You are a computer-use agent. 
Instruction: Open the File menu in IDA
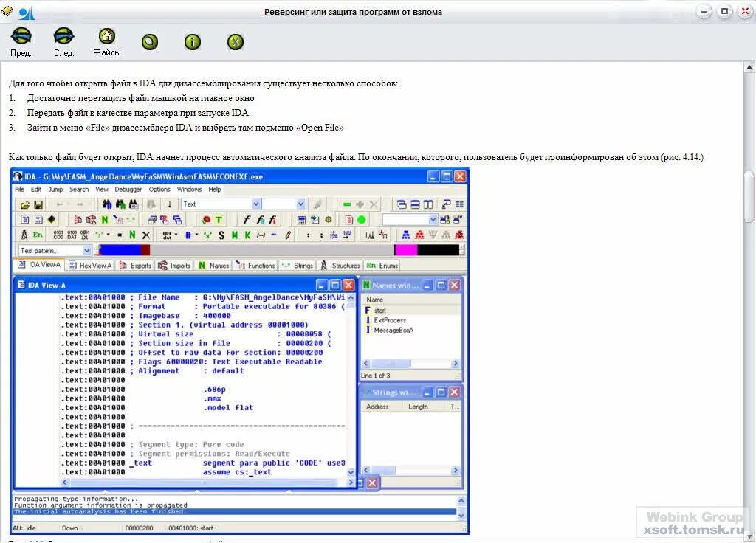pos(19,190)
